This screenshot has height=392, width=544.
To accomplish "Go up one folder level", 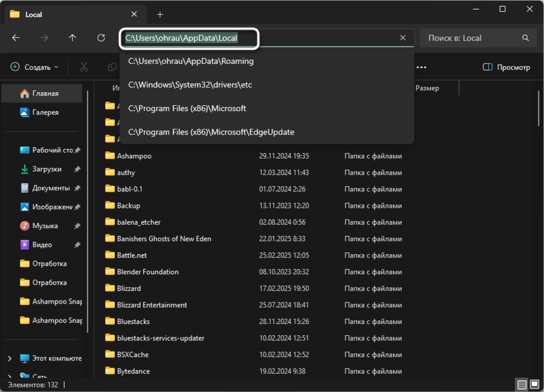I will pyautogui.click(x=73, y=38).
